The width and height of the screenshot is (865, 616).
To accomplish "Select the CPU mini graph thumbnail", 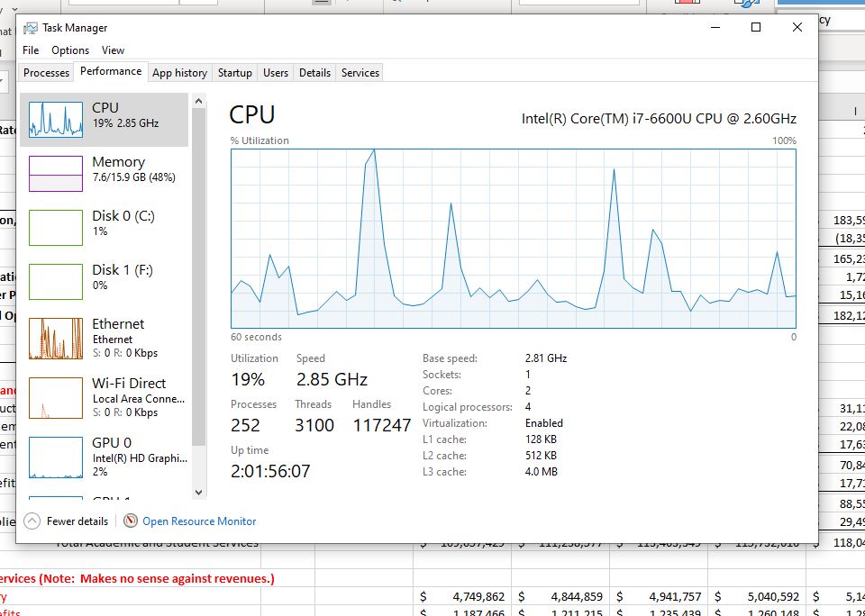I will (x=56, y=120).
